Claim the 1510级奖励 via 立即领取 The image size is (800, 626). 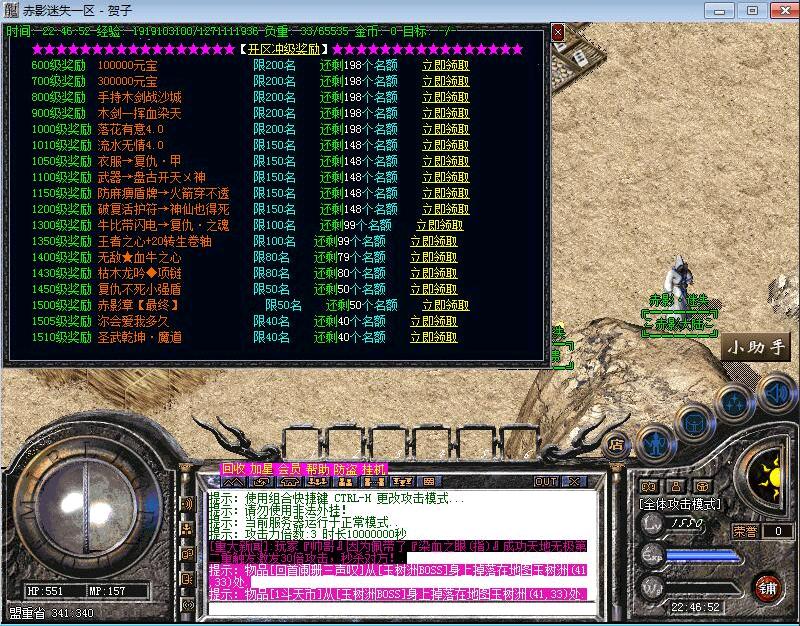click(x=434, y=337)
